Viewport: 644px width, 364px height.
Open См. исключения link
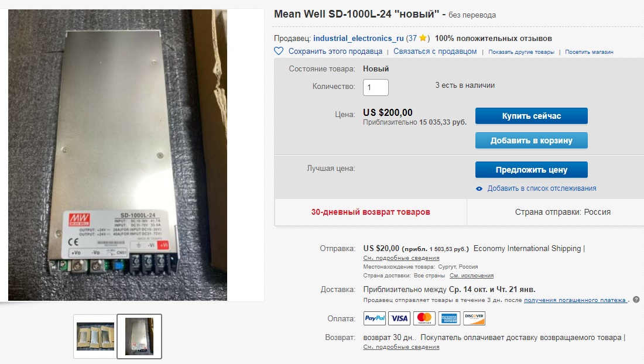coord(471,276)
